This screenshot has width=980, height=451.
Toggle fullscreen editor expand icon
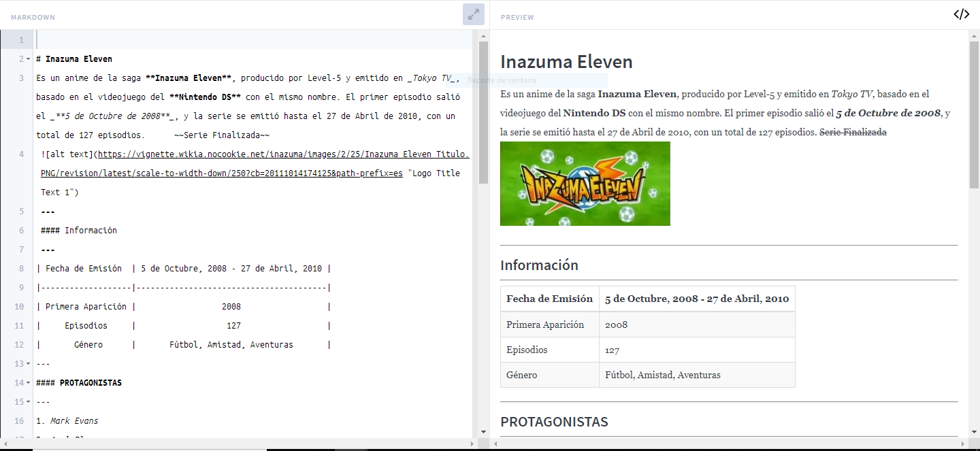pyautogui.click(x=474, y=14)
